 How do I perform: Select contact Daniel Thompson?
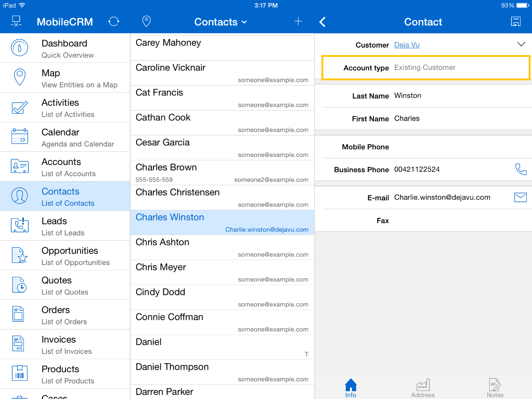[222, 372]
